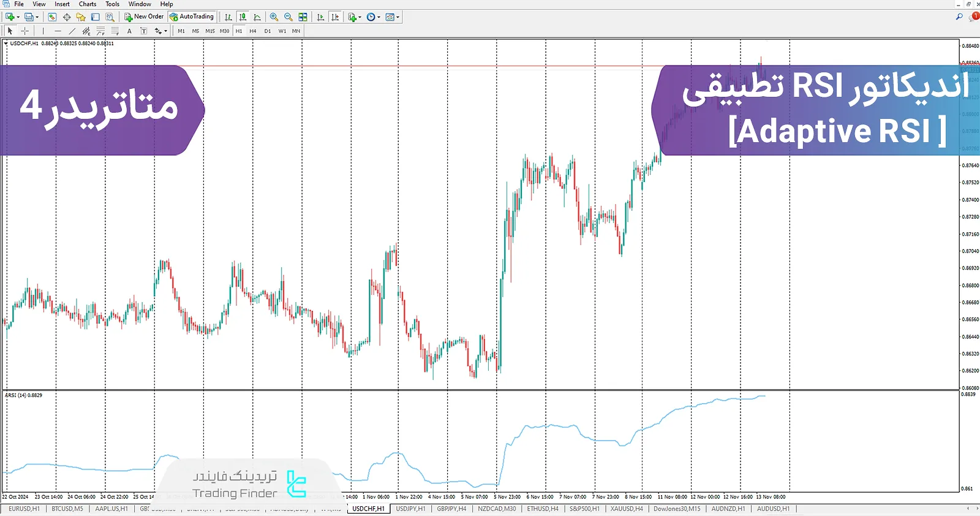The height and width of the screenshot is (516, 980).
Task: Set timeframe to M5
Action: click(195, 31)
